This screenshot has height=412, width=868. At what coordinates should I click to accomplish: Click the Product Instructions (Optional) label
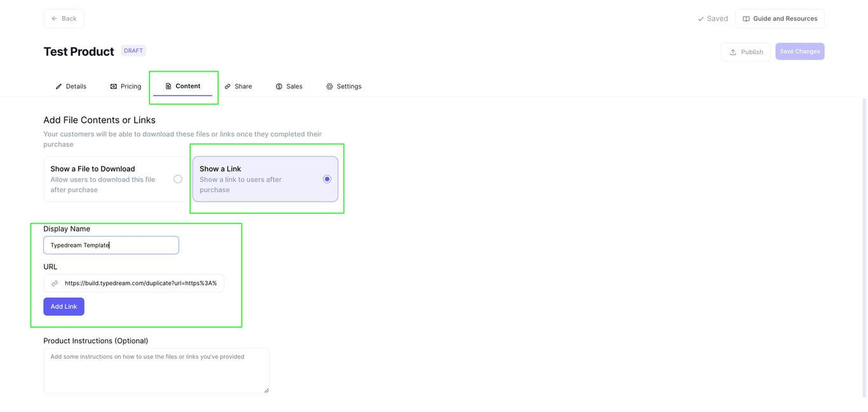point(95,341)
